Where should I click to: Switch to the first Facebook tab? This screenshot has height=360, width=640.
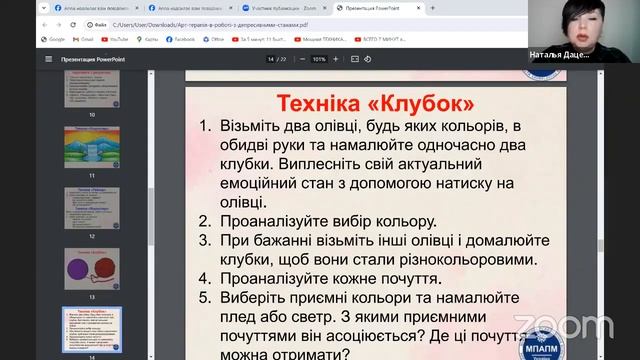point(97,8)
